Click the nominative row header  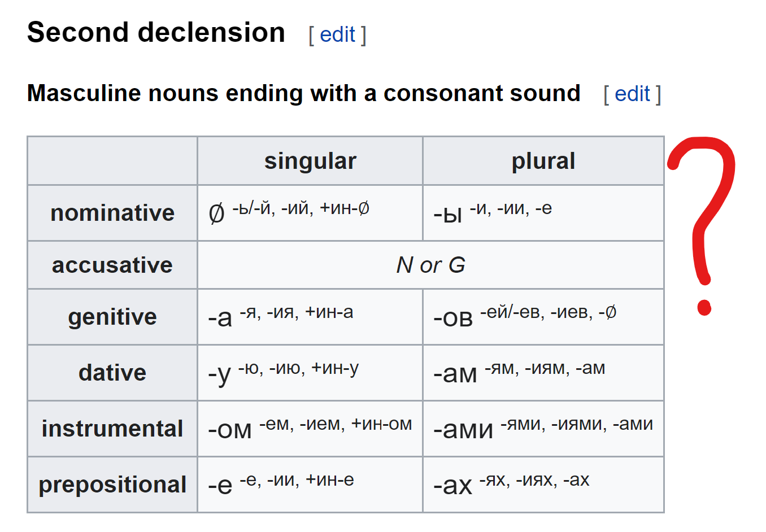click(x=112, y=213)
